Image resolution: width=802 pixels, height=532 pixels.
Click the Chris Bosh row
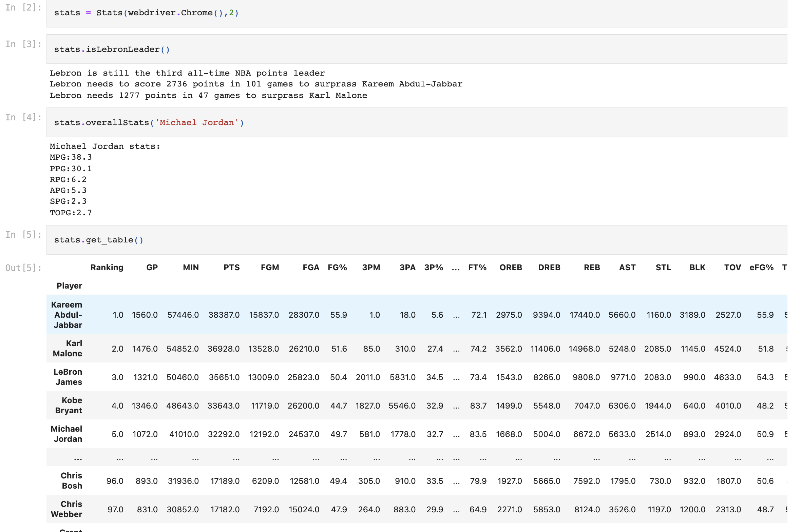tap(339, 481)
